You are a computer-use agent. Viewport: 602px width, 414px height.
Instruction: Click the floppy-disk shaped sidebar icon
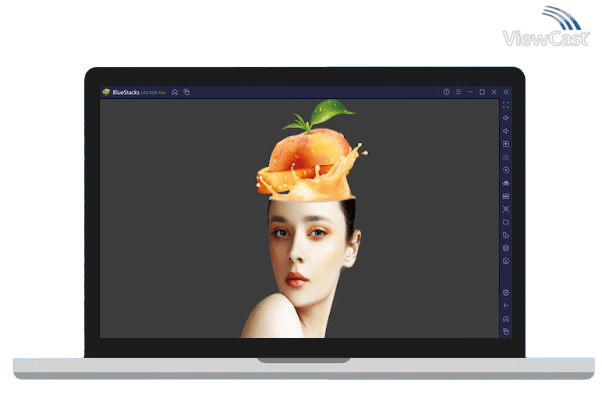(x=506, y=196)
